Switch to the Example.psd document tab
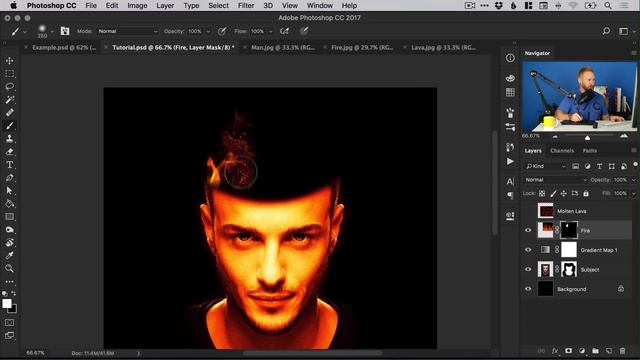This screenshot has width=640, height=360. coord(64,47)
